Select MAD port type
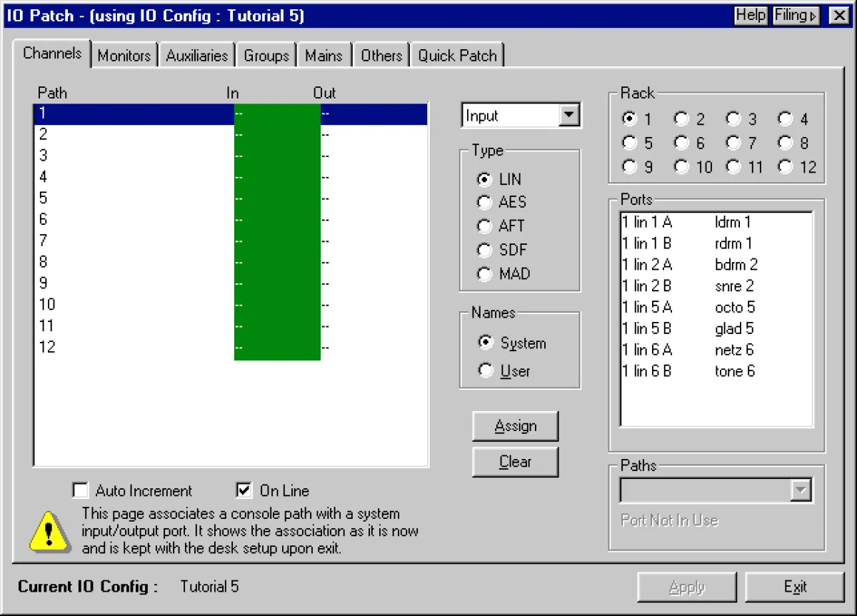Viewport: 857px width, 616px height. 504,274
